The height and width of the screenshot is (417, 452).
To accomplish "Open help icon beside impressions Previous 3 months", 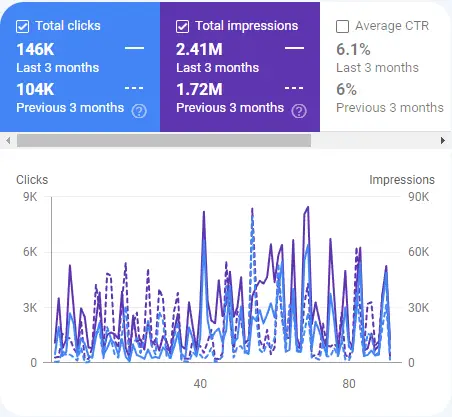I will tap(299, 111).
